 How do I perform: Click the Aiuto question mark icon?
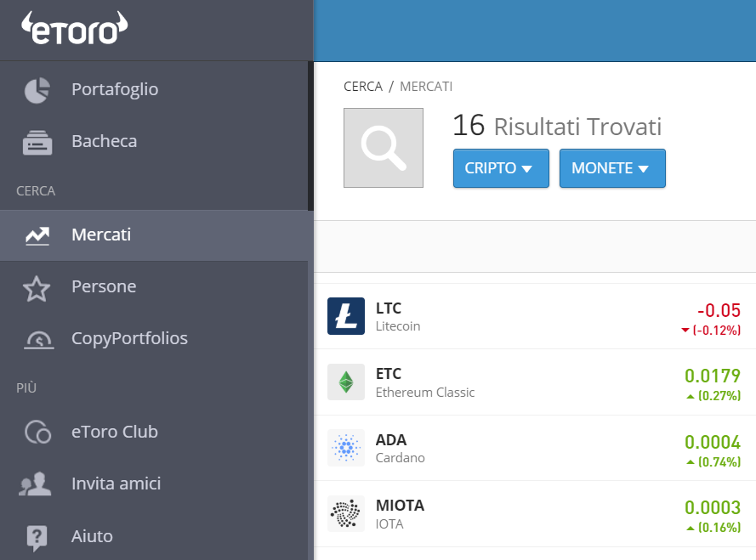click(x=37, y=538)
